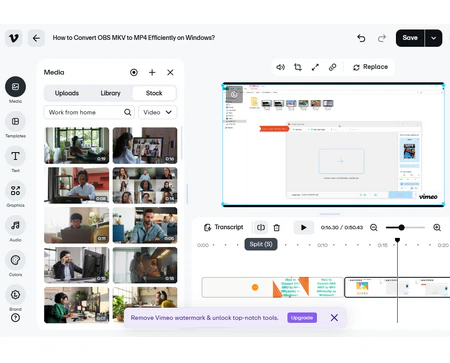
Task: Click the timeline zoom slider handle
Action: point(401,227)
